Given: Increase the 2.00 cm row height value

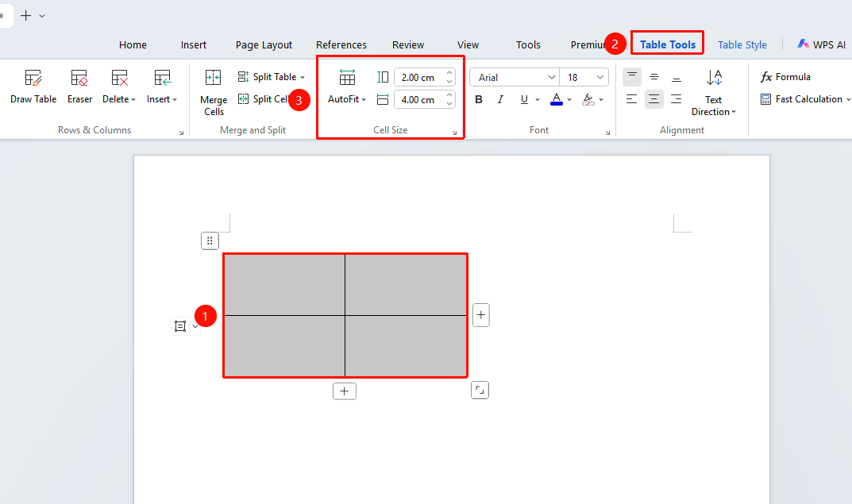Looking at the screenshot, I should point(449,73).
